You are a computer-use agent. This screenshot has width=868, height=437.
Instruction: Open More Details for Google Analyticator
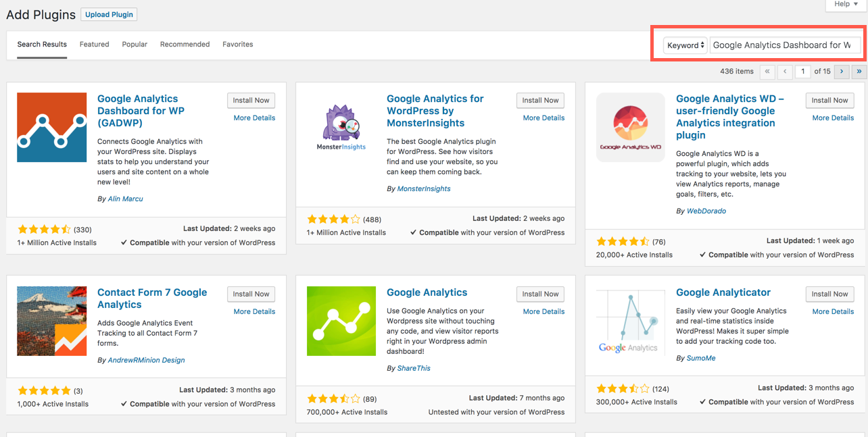833,311
